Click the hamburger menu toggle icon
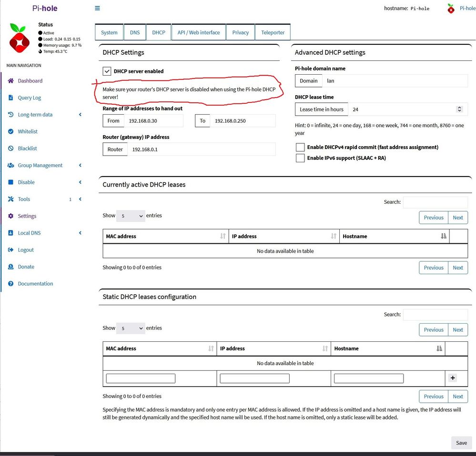Viewport: 476px width, 456px height. pyautogui.click(x=97, y=8)
